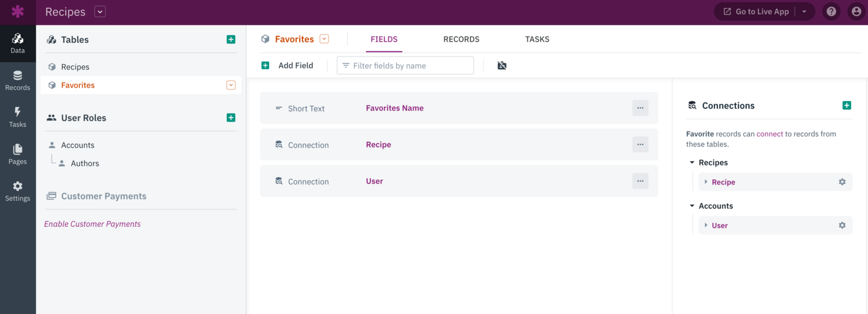Open Favorites table dropdown in left panel
868x314 pixels.
[x=231, y=85]
